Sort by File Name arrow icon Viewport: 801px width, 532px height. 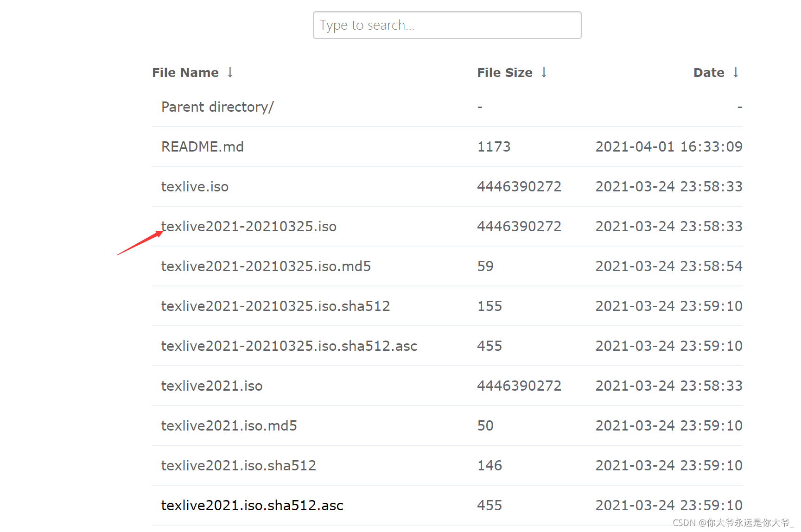pyautogui.click(x=230, y=72)
